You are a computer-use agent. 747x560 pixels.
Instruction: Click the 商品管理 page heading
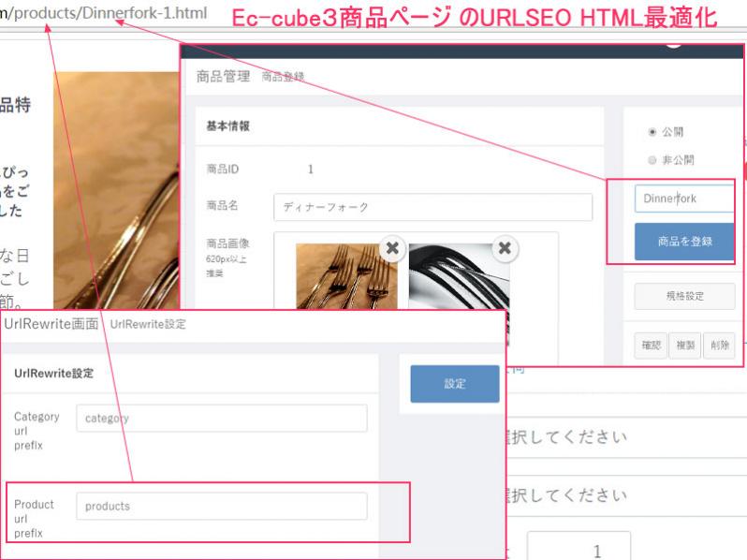pyautogui.click(x=223, y=76)
